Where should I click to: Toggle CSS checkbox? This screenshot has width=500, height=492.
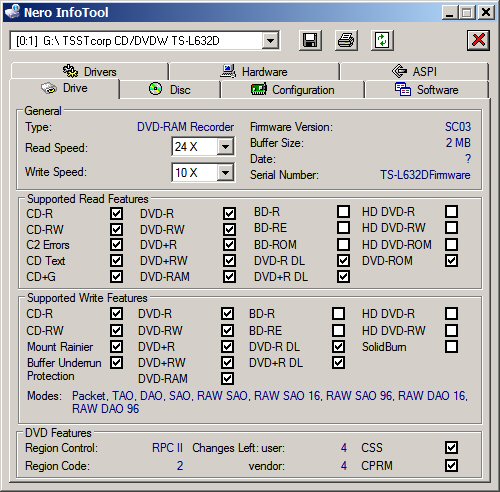tap(451, 448)
